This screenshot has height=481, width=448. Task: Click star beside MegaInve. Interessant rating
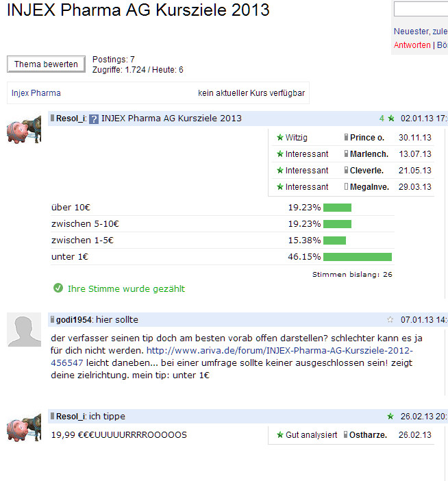tap(279, 187)
